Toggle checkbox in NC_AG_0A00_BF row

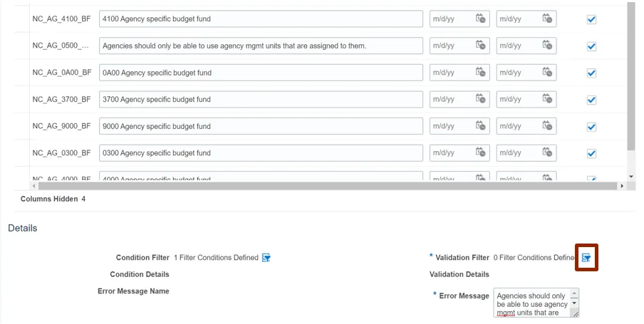tap(591, 73)
